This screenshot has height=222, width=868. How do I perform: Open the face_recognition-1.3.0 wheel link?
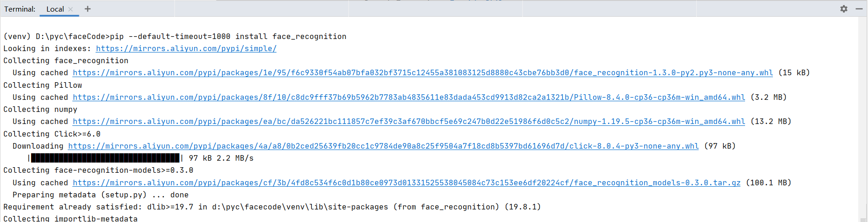point(423,73)
